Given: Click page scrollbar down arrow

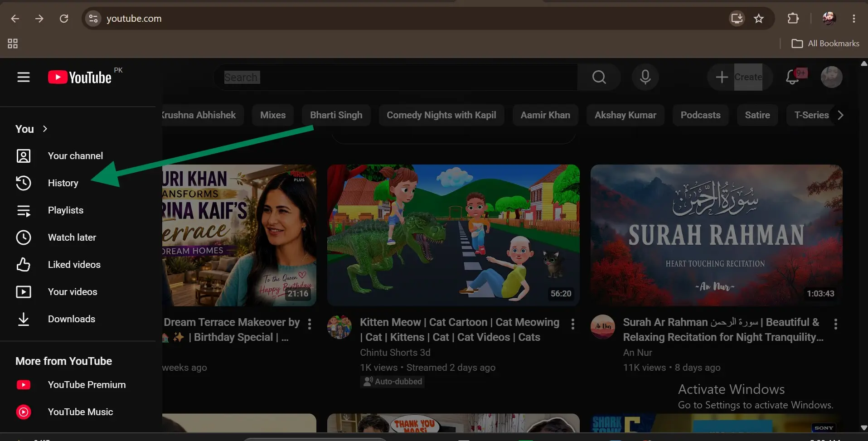Looking at the screenshot, I should [864, 427].
